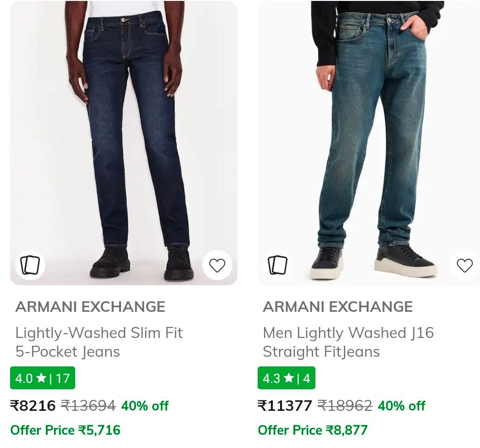Select the ARMANI EXCHANGE brand name on the right card
This screenshot has height=448, width=480.
(x=337, y=306)
